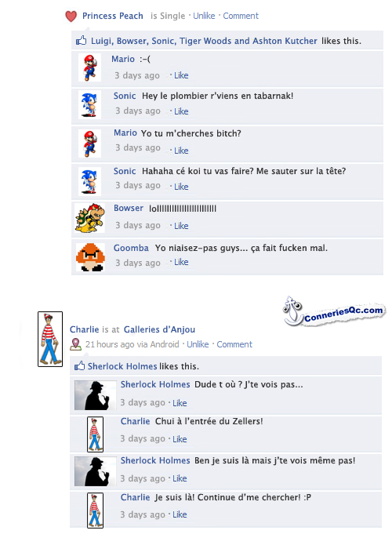Unlike Charlie's check-in post
The height and width of the screenshot is (556, 392).
pyautogui.click(x=198, y=344)
